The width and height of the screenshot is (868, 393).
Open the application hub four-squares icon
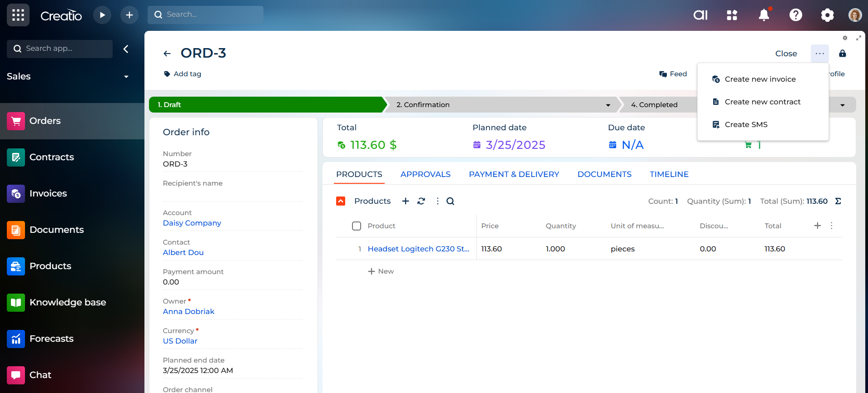click(732, 15)
